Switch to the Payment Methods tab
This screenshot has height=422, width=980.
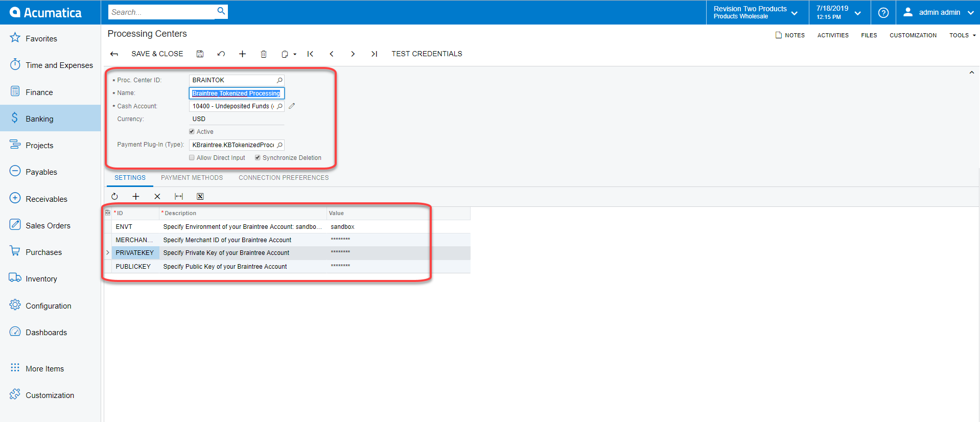[192, 178]
